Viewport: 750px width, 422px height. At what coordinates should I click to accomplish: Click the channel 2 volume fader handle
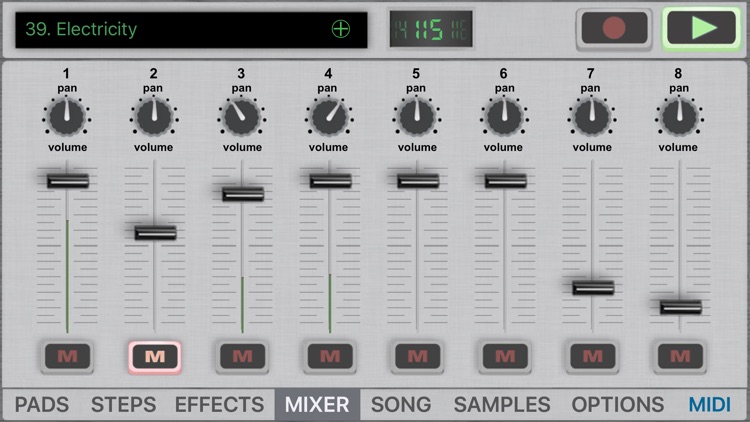click(x=155, y=233)
